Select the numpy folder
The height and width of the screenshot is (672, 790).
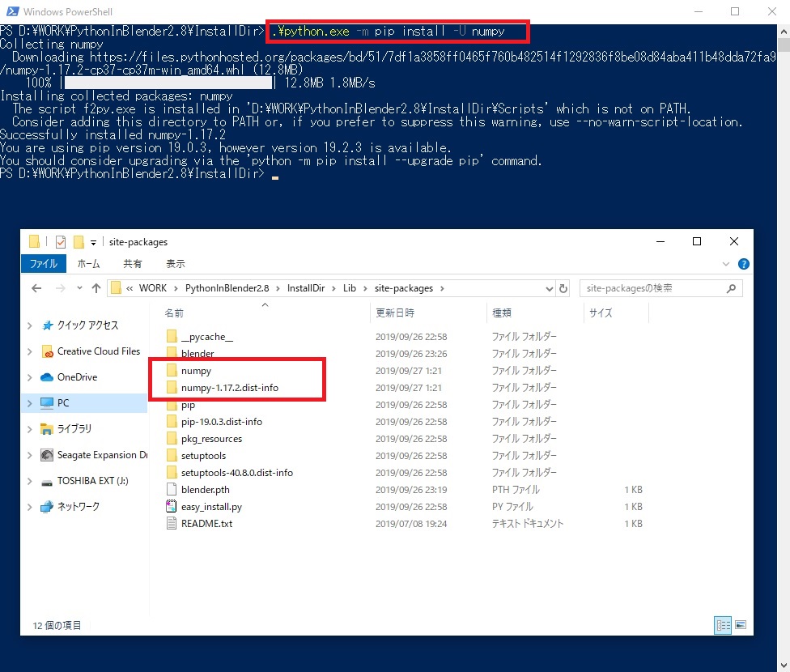196,371
